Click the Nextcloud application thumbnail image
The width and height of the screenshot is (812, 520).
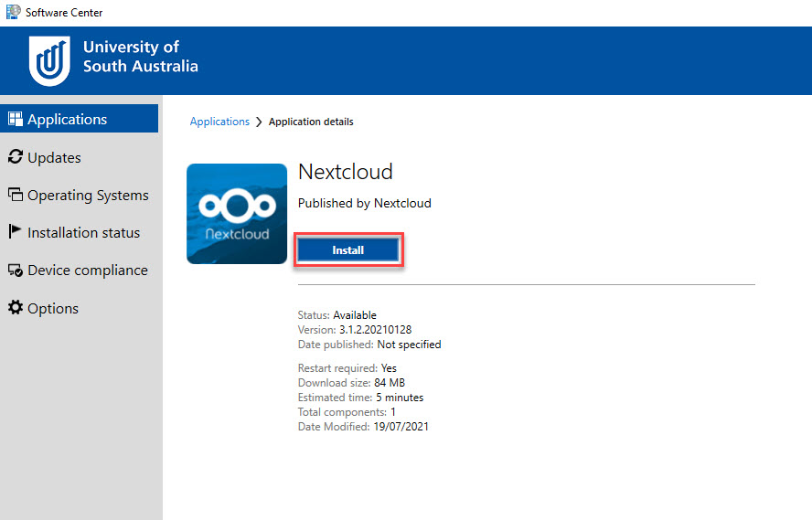237,214
